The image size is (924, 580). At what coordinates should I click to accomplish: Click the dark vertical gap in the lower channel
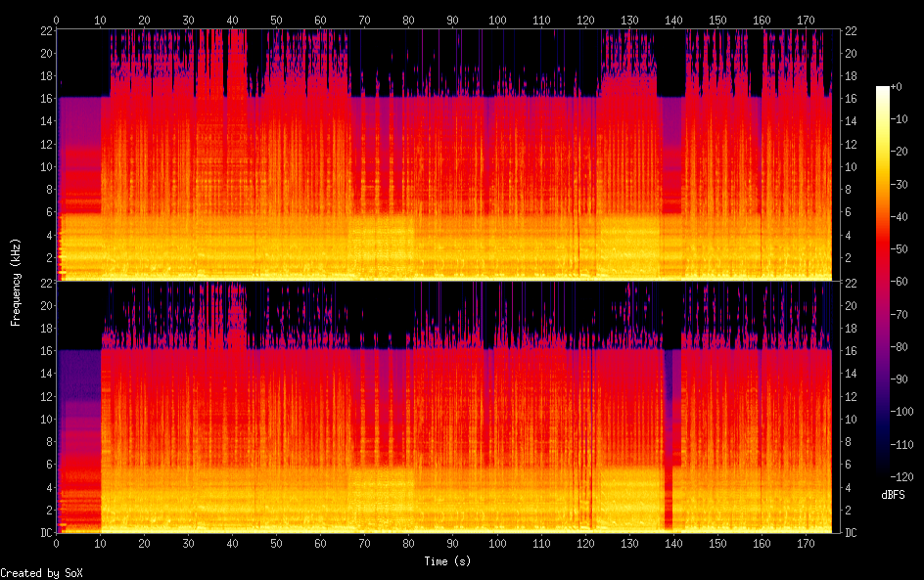pyautogui.click(x=670, y=411)
